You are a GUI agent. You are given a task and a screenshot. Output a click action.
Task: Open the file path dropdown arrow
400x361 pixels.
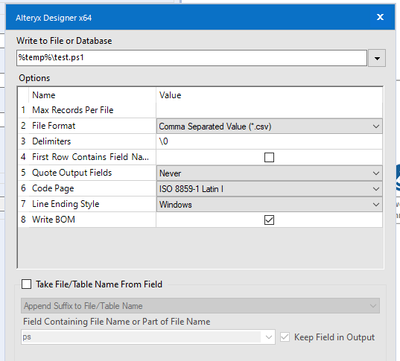click(377, 58)
